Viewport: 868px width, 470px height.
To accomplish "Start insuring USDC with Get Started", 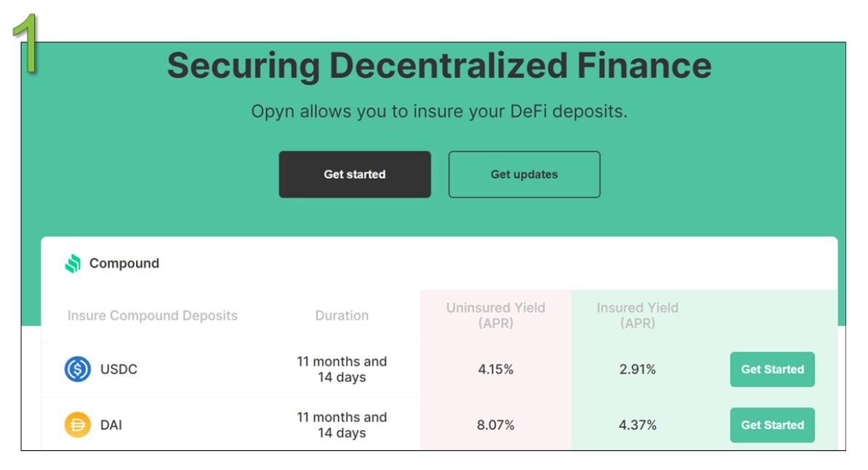I will click(772, 370).
